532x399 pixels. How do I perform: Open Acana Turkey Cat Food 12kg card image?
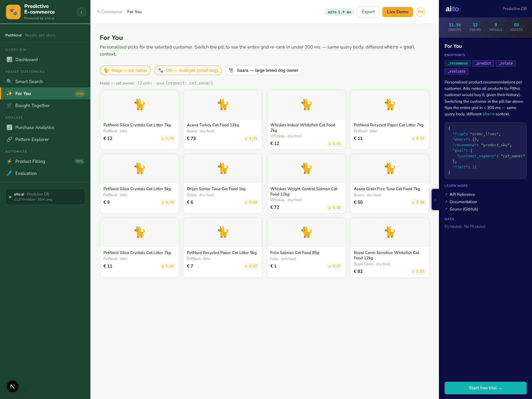(223, 105)
